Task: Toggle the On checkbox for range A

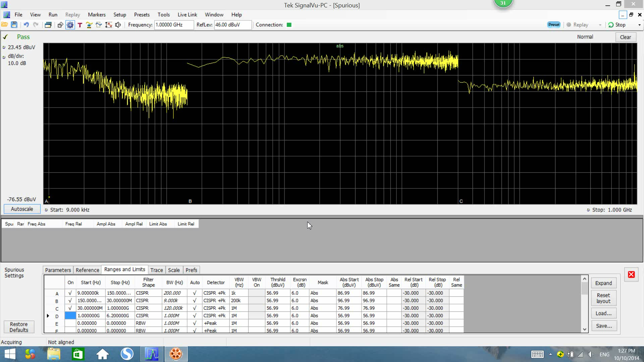Action: 70,293
